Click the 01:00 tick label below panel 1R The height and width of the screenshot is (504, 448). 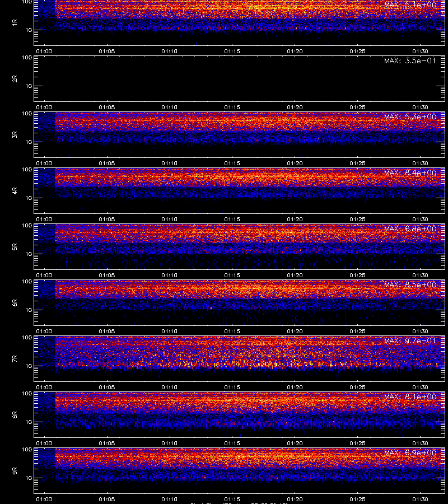click(44, 52)
